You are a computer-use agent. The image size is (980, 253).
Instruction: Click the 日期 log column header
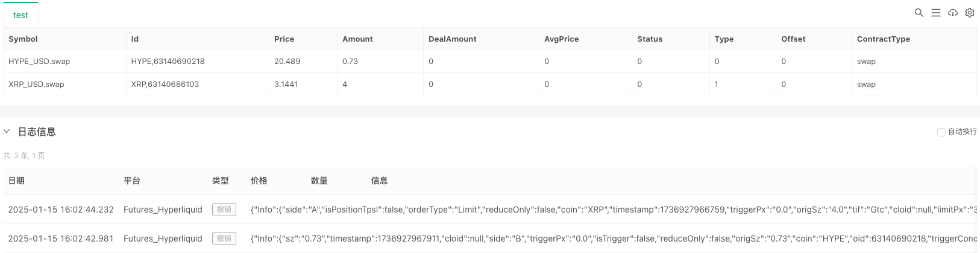tap(16, 181)
